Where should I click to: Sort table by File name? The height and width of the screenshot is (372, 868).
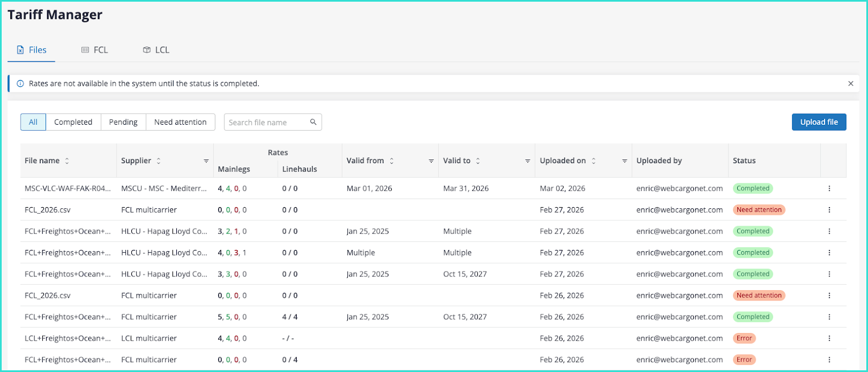67,161
